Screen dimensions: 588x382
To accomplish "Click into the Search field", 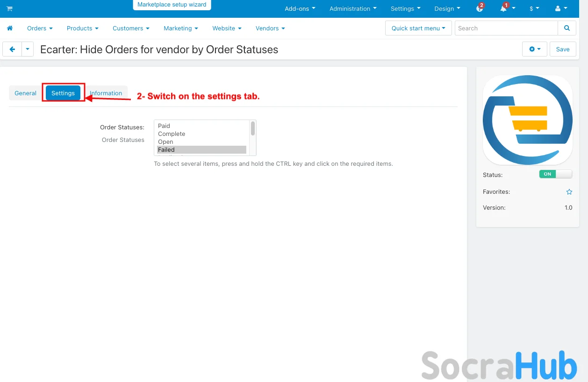I will click(x=506, y=28).
